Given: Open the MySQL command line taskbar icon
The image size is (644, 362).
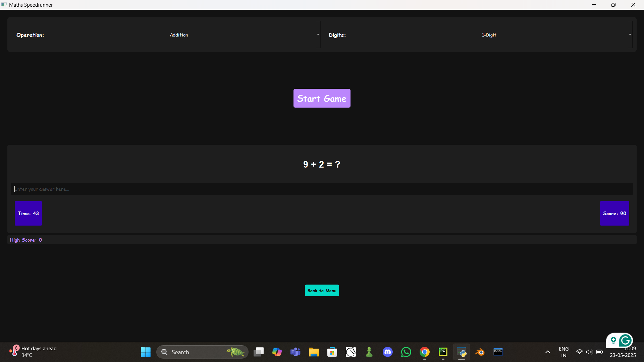Looking at the screenshot, I should [x=498, y=352].
